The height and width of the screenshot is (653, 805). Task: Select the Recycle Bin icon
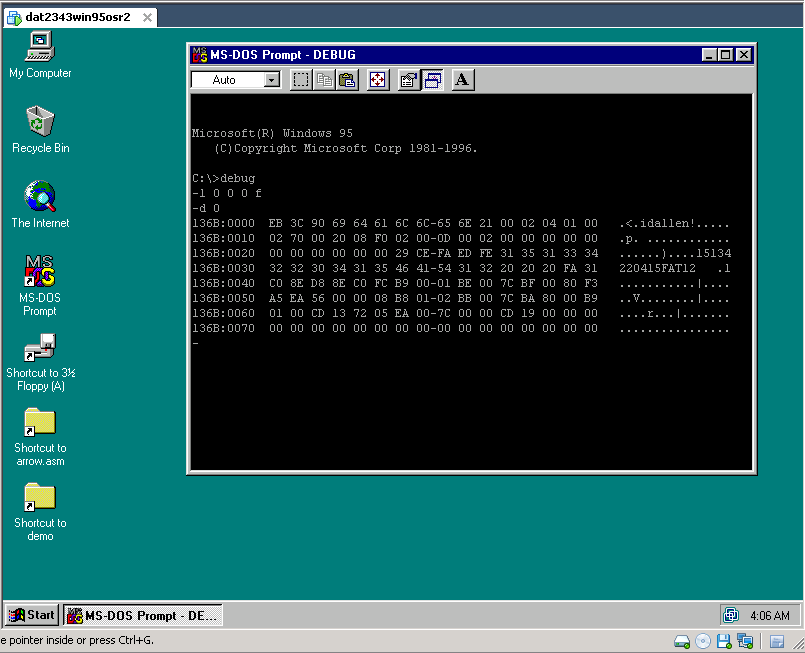point(40,121)
